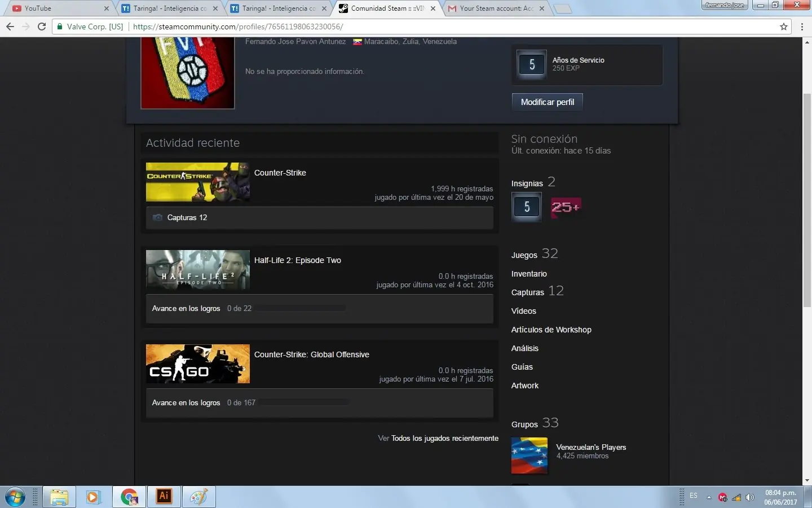Close the Comunidad Steam tab

pyautogui.click(x=433, y=8)
